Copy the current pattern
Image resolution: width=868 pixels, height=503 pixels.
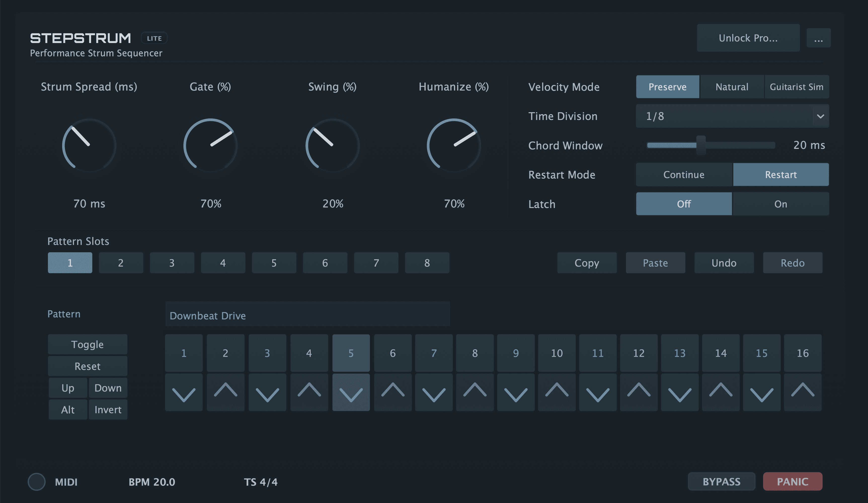[x=587, y=263]
